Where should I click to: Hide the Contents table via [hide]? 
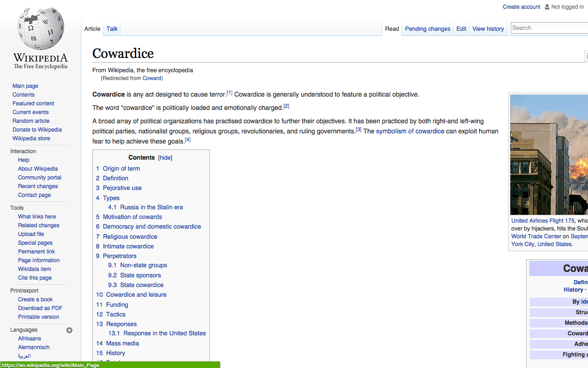click(x=165, y=157)
